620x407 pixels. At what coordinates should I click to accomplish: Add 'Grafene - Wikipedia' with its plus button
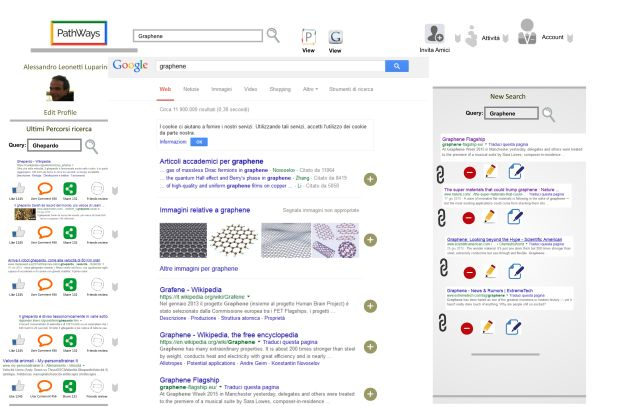(x=370, y=306)
